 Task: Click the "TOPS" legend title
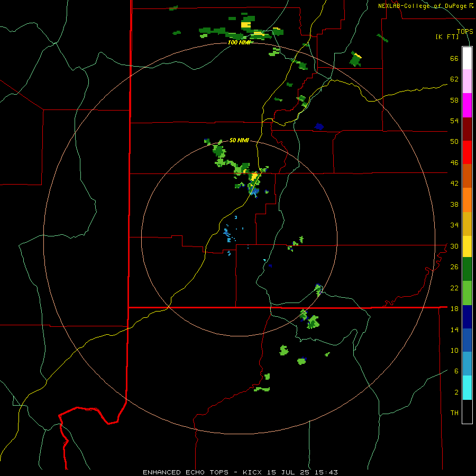pyautogui.click(x=465, y=32)
